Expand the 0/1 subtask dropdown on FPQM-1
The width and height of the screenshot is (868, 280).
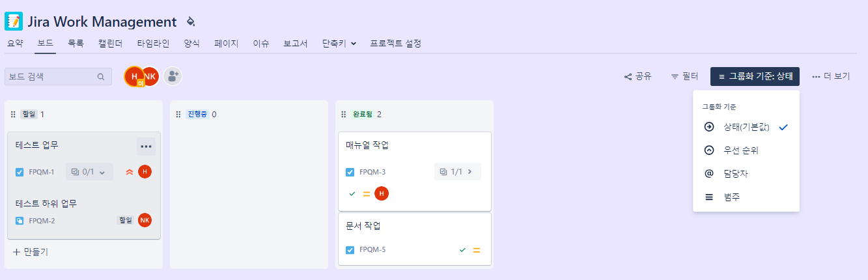point(89,172)
